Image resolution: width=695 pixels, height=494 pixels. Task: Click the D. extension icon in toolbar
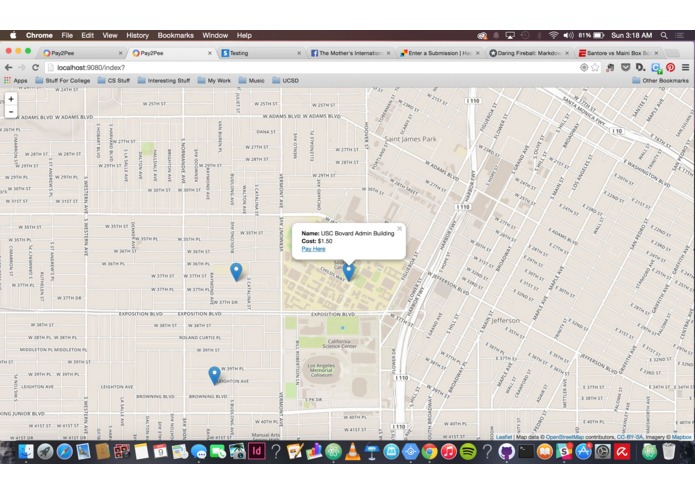click(640, 67)
